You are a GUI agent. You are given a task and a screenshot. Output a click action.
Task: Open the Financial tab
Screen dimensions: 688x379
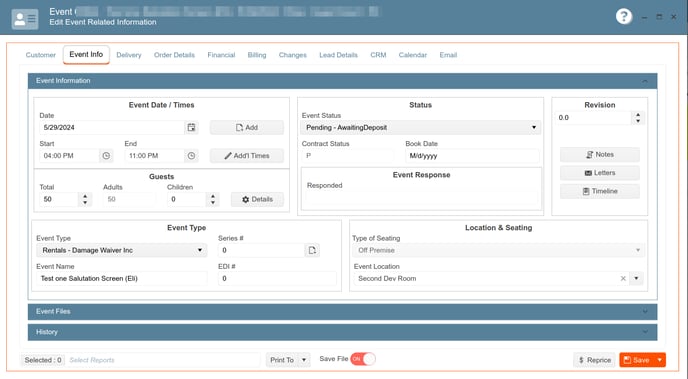coord(221,55)
